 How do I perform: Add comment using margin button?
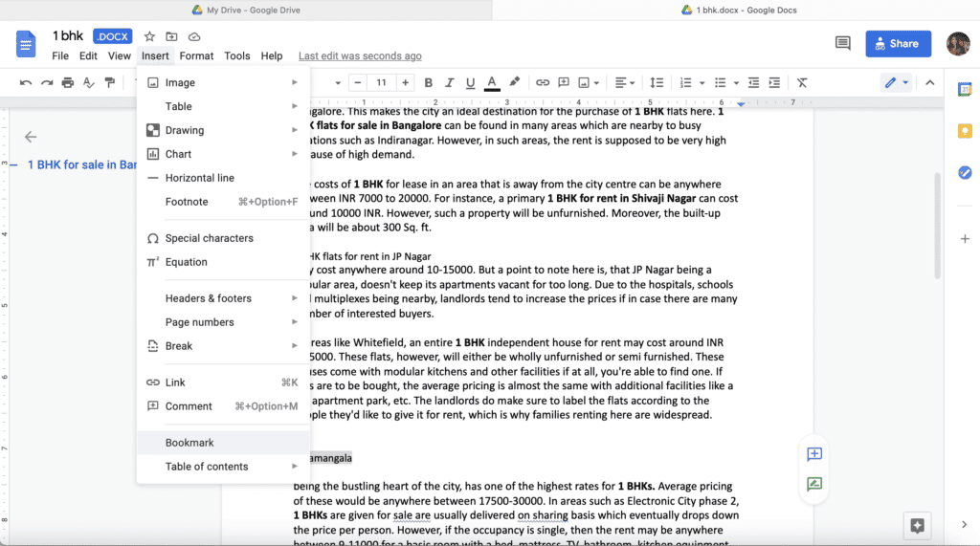[x=813, y=454]
